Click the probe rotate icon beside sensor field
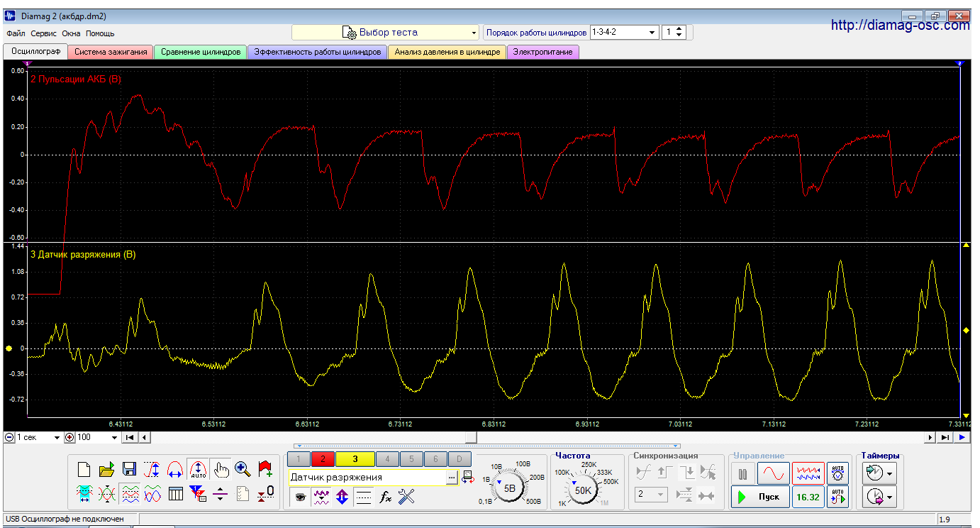Screen dimensions: 980x528 pyautogui.click(x=468, y=478)
